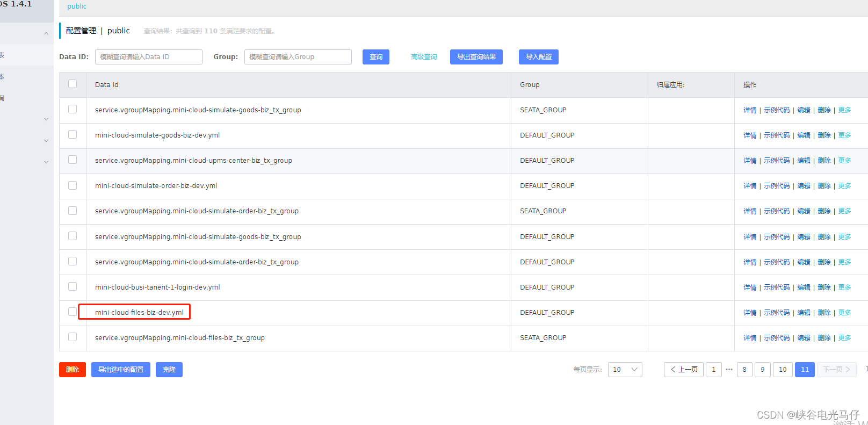The width and height of the screenshot is (868, 425).
Task: Click the text mini-cloud-busi-tanent-1-login-dev.yml
Action: [x=157, y=287]
